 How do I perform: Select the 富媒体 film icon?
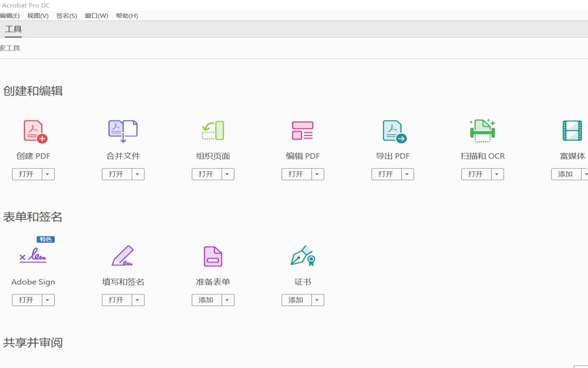(572, 131)
